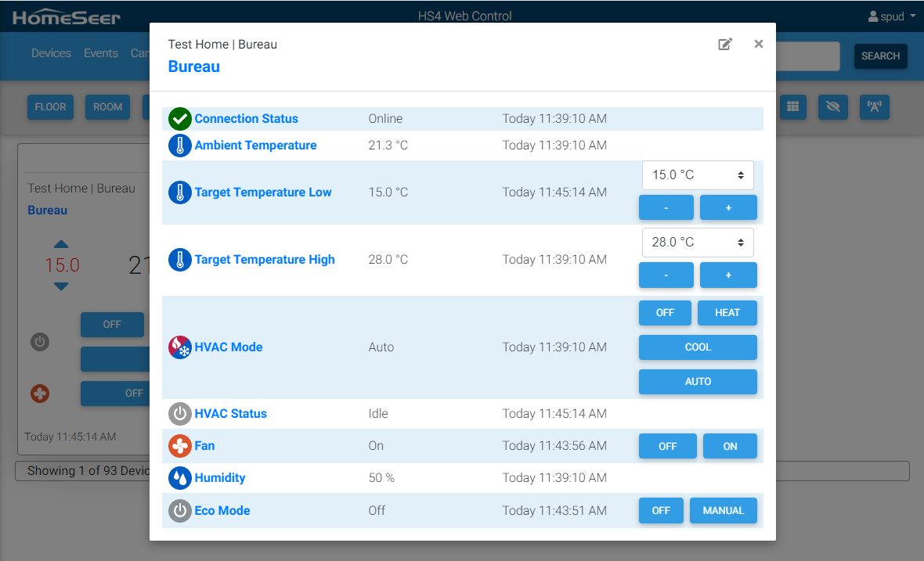Open the Target Temperature Low dropdown
The height and width of the screenshot is (561, 924).
pyautogui.click(x=697, y=175)
